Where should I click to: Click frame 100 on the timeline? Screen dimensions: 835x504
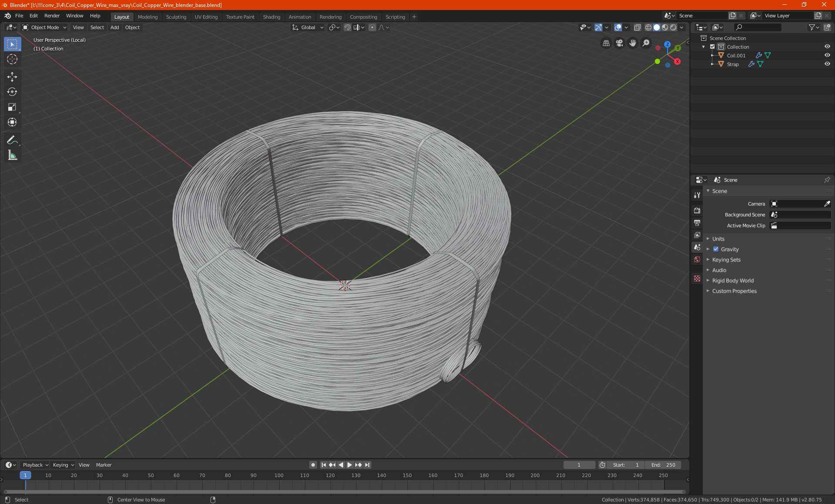[279, 475]
